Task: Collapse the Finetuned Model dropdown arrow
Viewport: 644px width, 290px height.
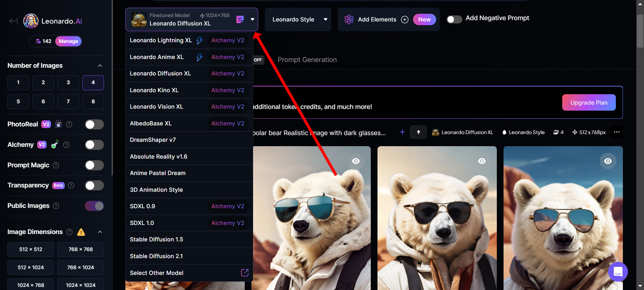Action: 252,19
